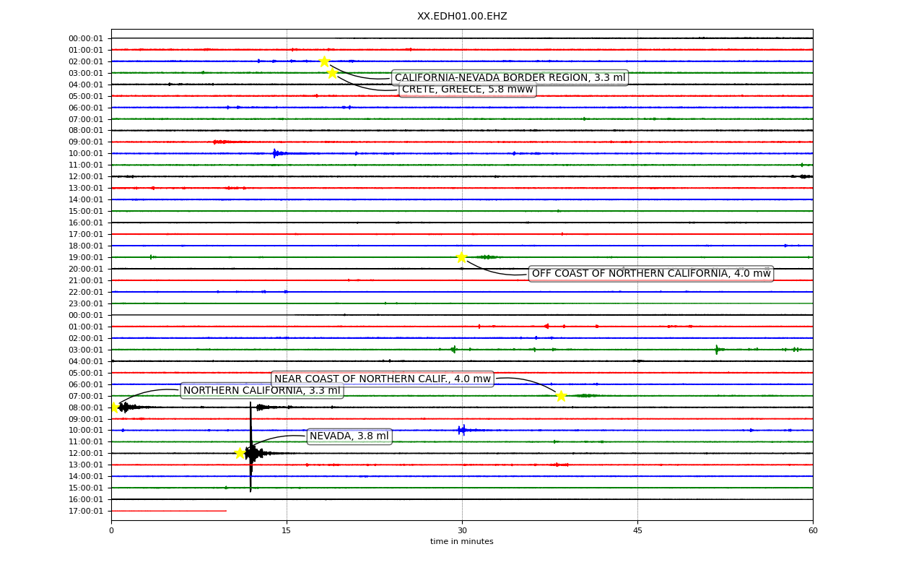Click the short red 17:00:01 trace at the bottom
Image resolution: width=924 pixels, height=578 pixels.
(x=168, y=511)
